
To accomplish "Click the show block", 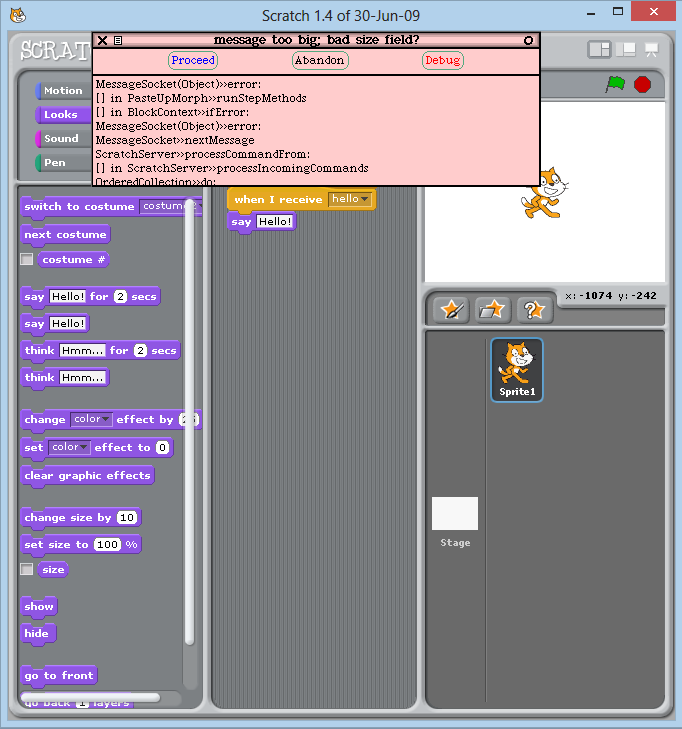I will tap(39, 607).
